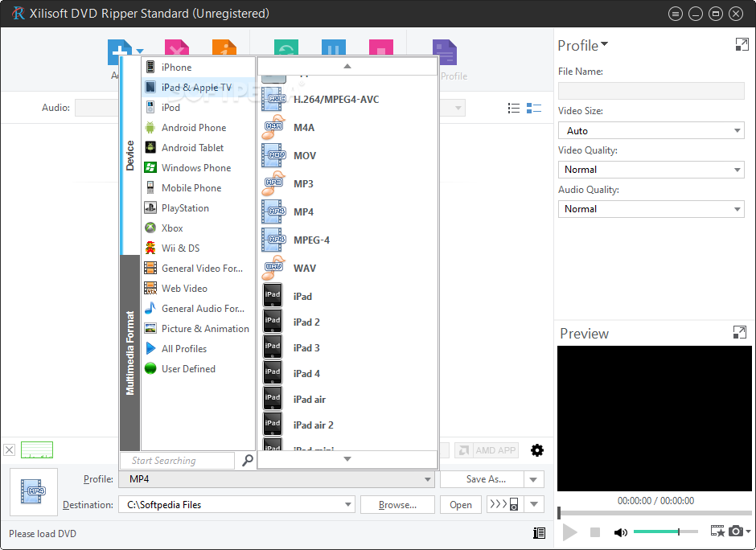Screen dimensions: 756x550
Task: Expand the Save As dropdown arrow
Action: coord(534,479)
